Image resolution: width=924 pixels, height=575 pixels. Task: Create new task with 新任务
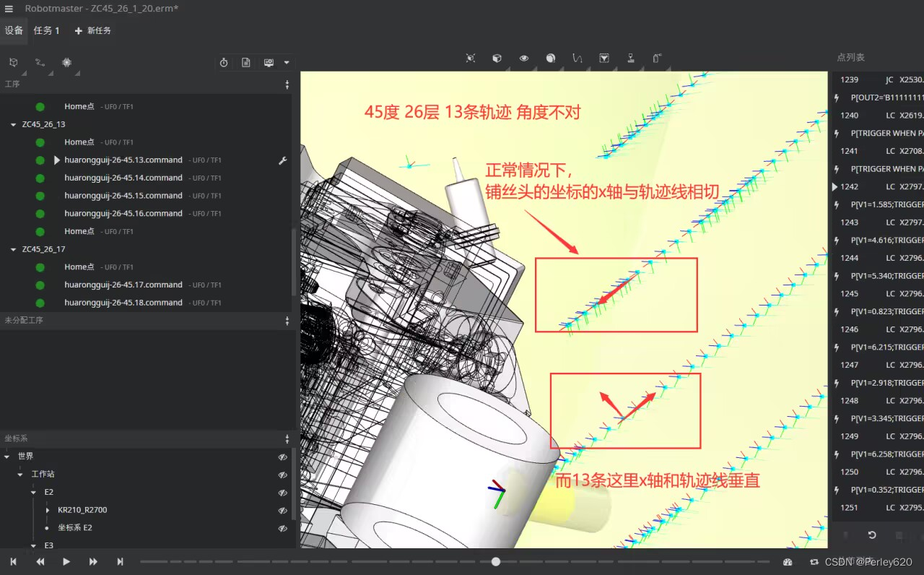pyautogui.click(x=92, y=31)
